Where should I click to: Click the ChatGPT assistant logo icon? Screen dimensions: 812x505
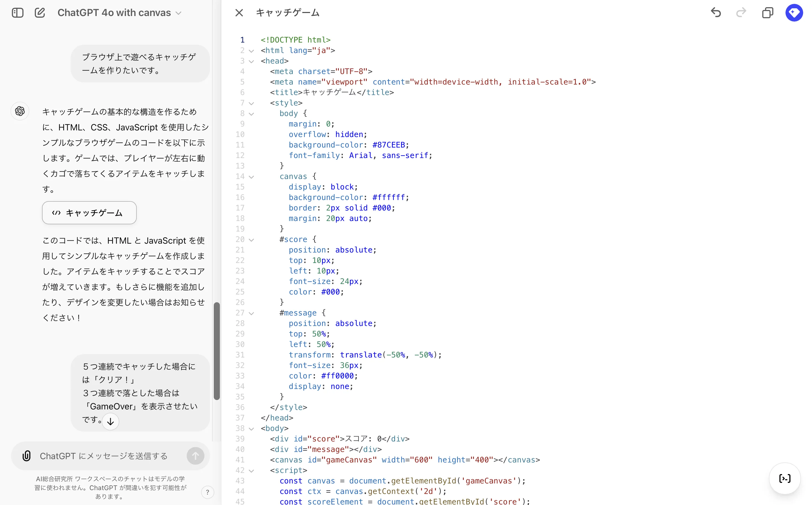tap(20, 111)
